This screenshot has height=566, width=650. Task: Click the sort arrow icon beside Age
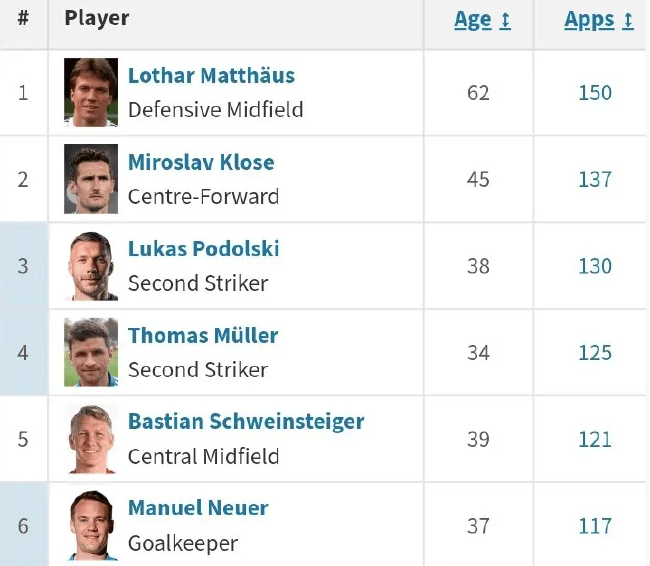505,20
